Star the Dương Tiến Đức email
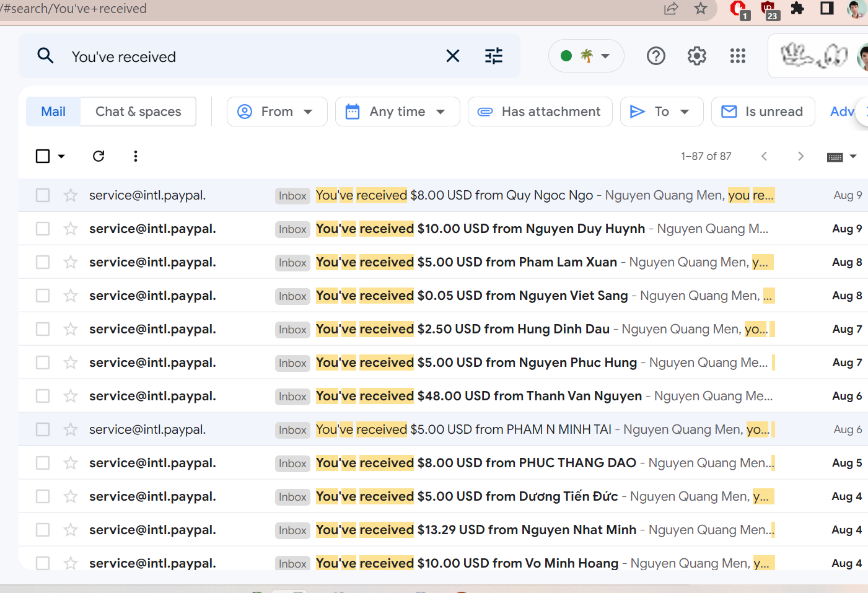The width and height of the screenshot is (868, 593). pyautogui.click(x=71, y=496)
